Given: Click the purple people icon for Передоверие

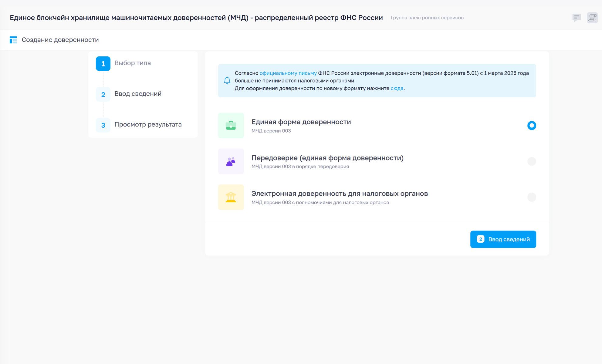Looking at the screenshot, I should coord(231,161).
